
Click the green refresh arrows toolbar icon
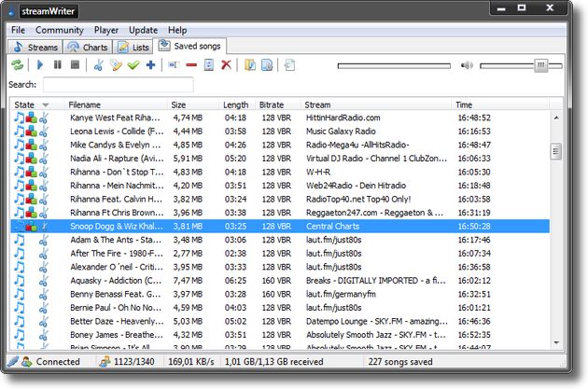tap(17, 65)
